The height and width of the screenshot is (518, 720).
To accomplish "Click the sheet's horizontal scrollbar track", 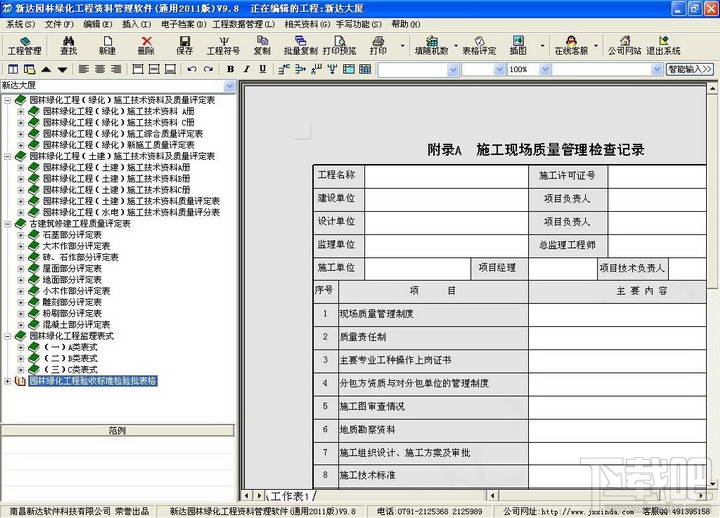I will click(x=596, y=495).
